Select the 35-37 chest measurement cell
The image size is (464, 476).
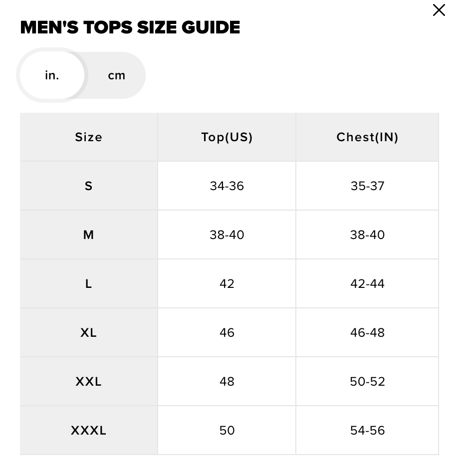(x=367, y=186)
